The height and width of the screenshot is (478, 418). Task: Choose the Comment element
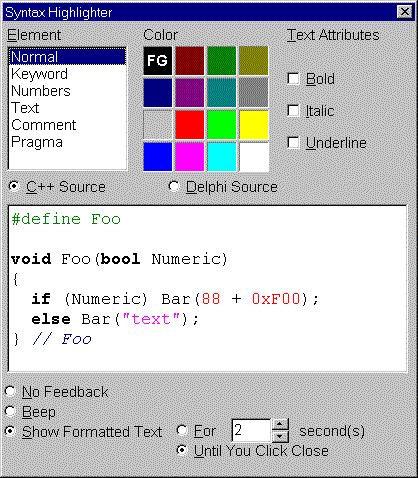point(67,125)
